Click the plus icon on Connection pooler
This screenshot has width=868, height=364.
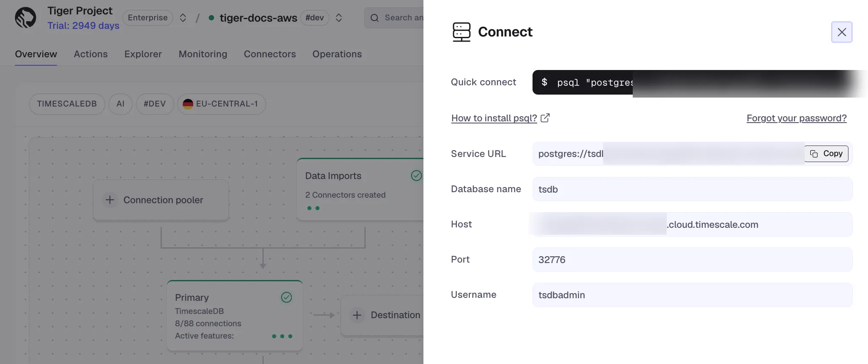tap(110, 199)
